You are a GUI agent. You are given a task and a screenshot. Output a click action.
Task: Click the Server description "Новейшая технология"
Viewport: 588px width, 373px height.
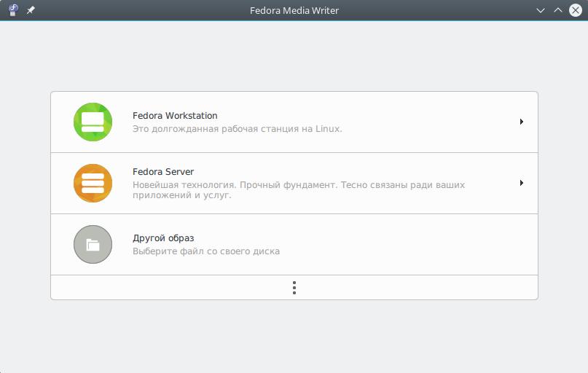pos(184,185)
